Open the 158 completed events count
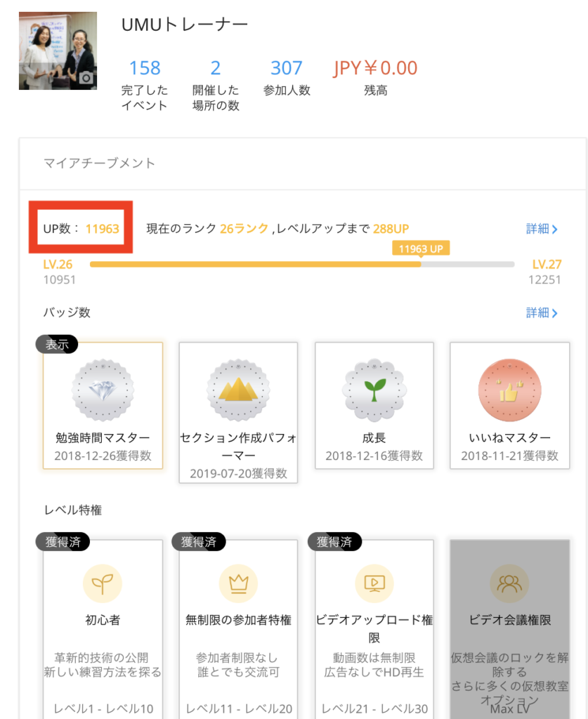The width and height of the screenshot is (588, 719). pyautogui.click(x=145, y=68)
